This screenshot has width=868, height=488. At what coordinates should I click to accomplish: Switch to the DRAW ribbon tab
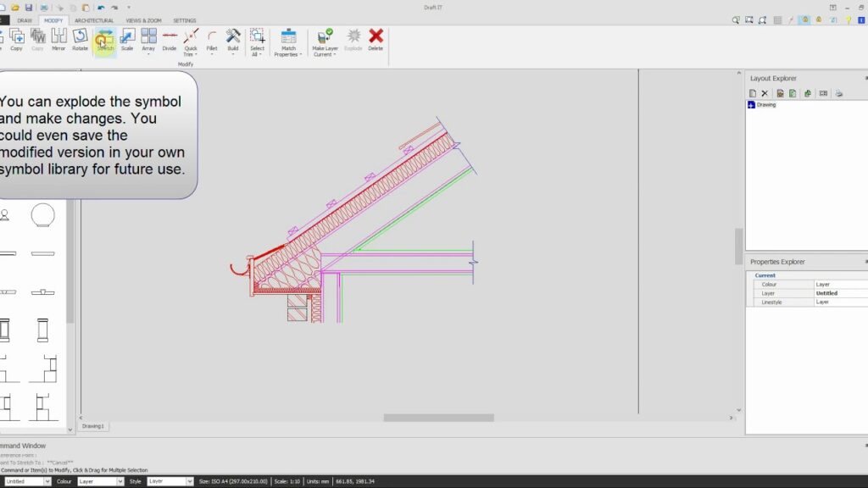(25, 20)
